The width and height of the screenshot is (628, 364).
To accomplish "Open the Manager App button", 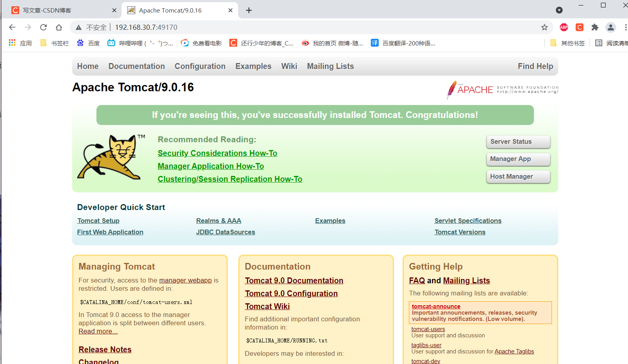I will (x=518, y=159).
